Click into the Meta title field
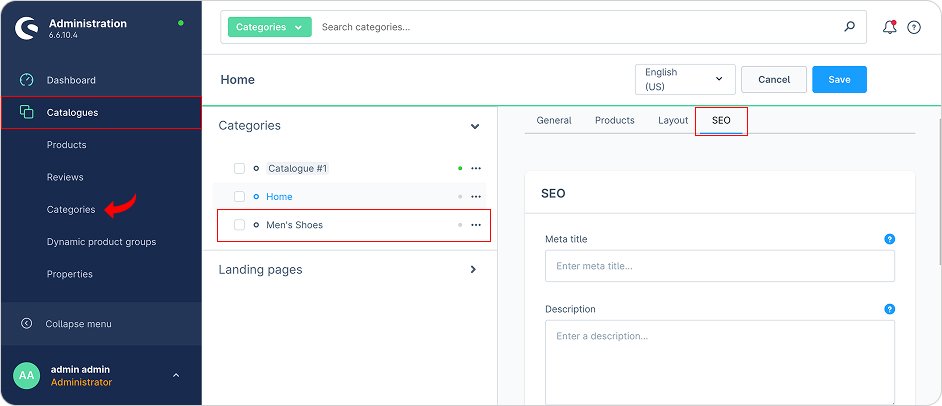 719,266
